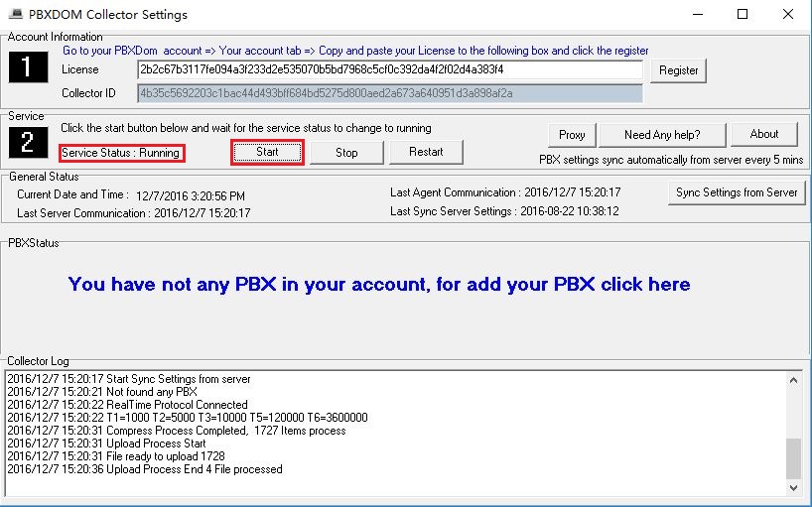Select log line 'Not found any PBX'
Screen dimensions: 812x507
102,392
